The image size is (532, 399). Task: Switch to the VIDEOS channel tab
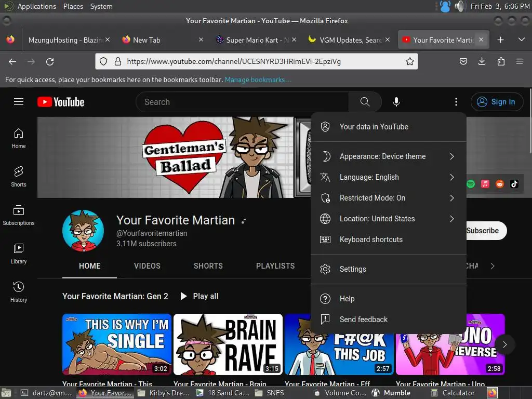click(x=147, y=266)
